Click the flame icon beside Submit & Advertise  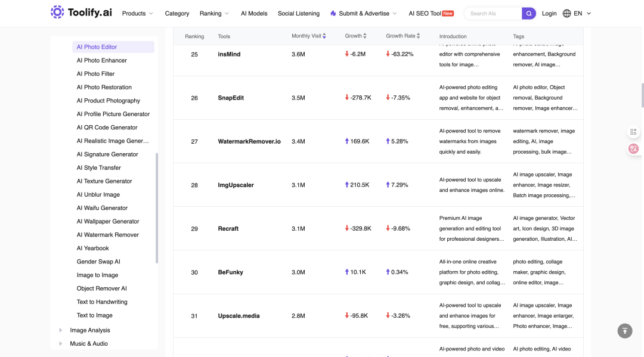333,14
